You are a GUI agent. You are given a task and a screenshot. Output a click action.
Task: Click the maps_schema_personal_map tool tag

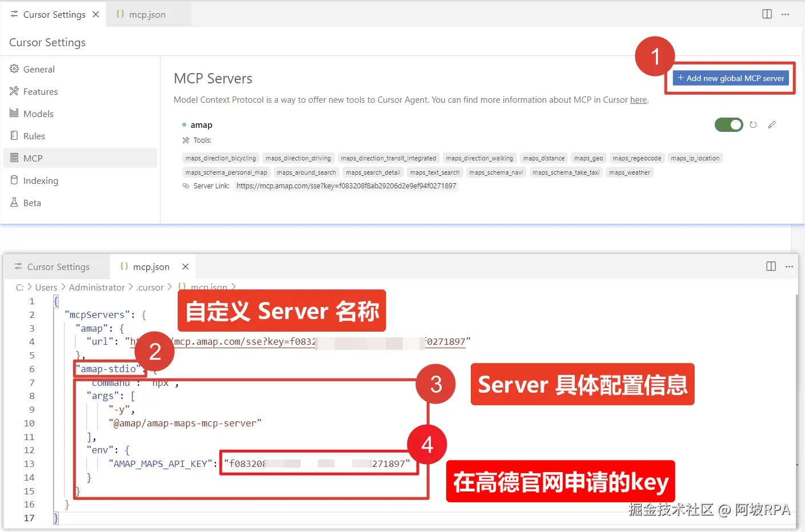pos(226,172)
